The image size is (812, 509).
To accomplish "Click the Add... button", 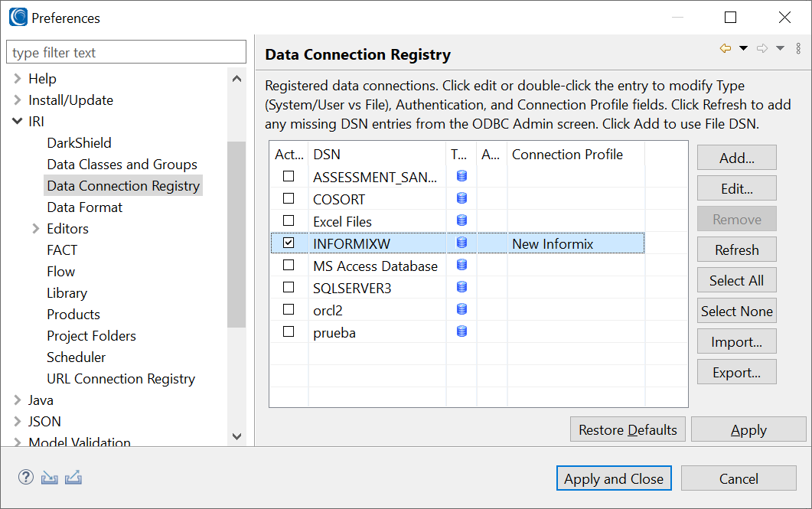I will pyautogui.click(x=737, y=158).
